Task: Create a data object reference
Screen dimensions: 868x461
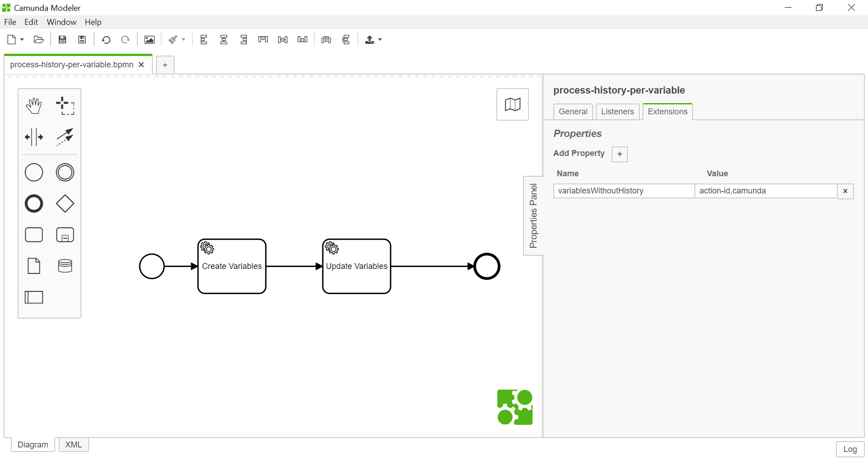Action: tap(34, 266)
